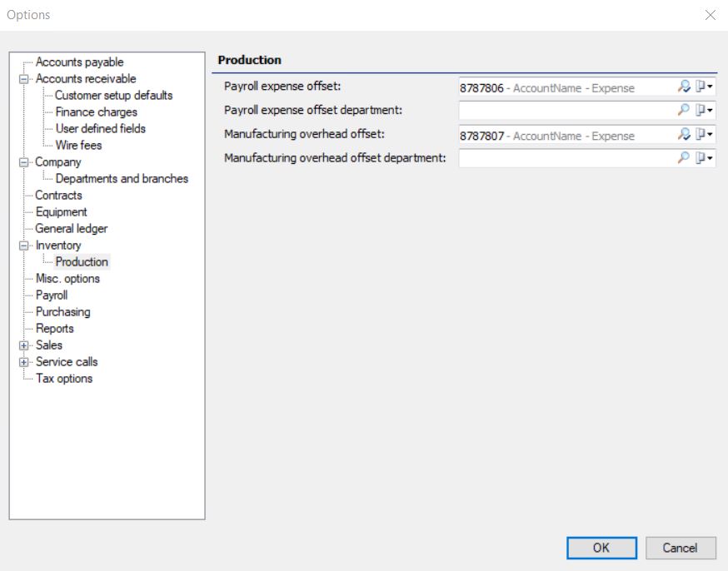
Task: Select Purchasing in options tree
Action: pos(62,312)
